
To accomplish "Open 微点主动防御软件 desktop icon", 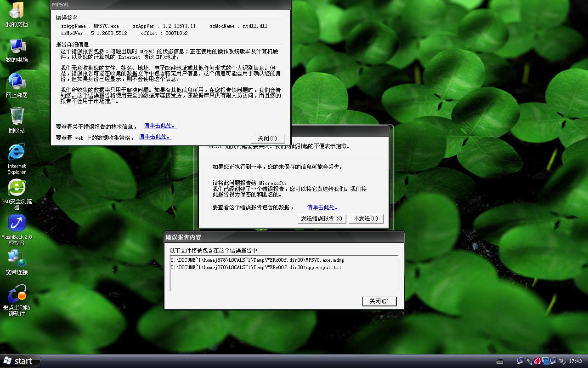I will click(17, 300).
